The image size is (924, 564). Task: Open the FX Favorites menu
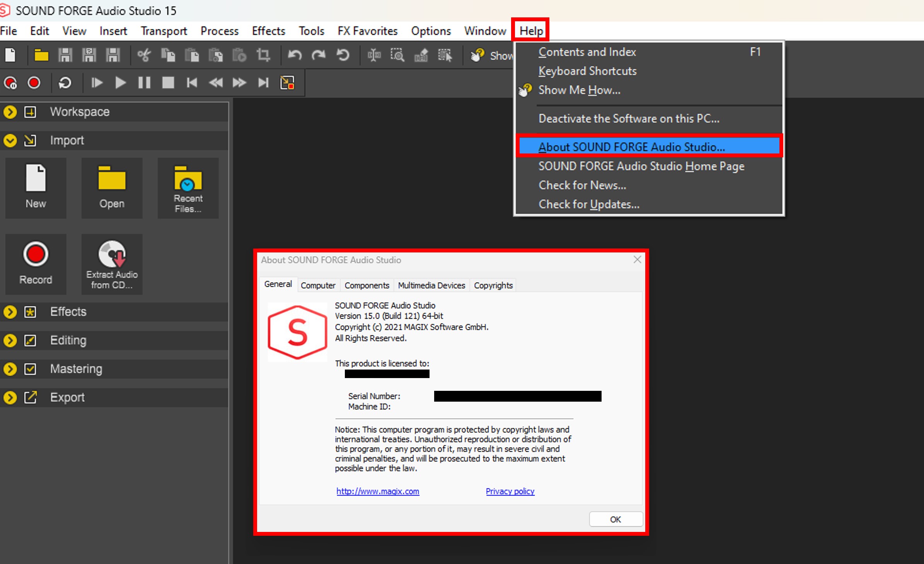(x=367, y=31)
